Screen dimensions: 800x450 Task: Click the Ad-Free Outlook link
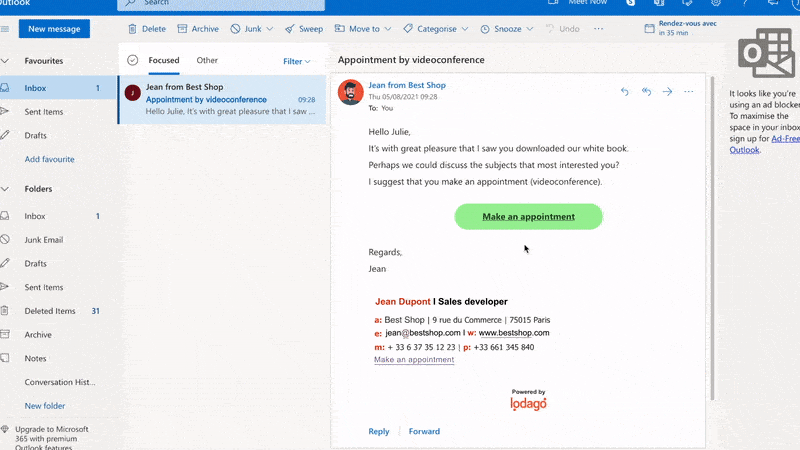[x=764, y=144]
